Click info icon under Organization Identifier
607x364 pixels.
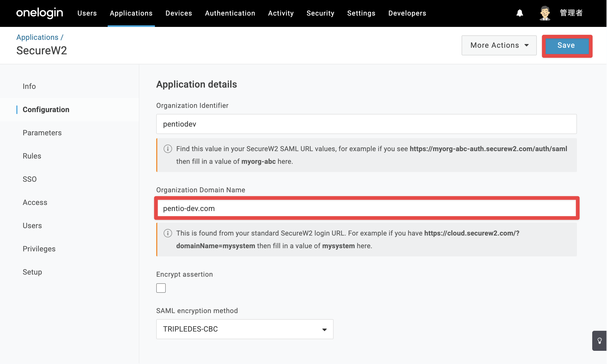click(x=168, y=149)
